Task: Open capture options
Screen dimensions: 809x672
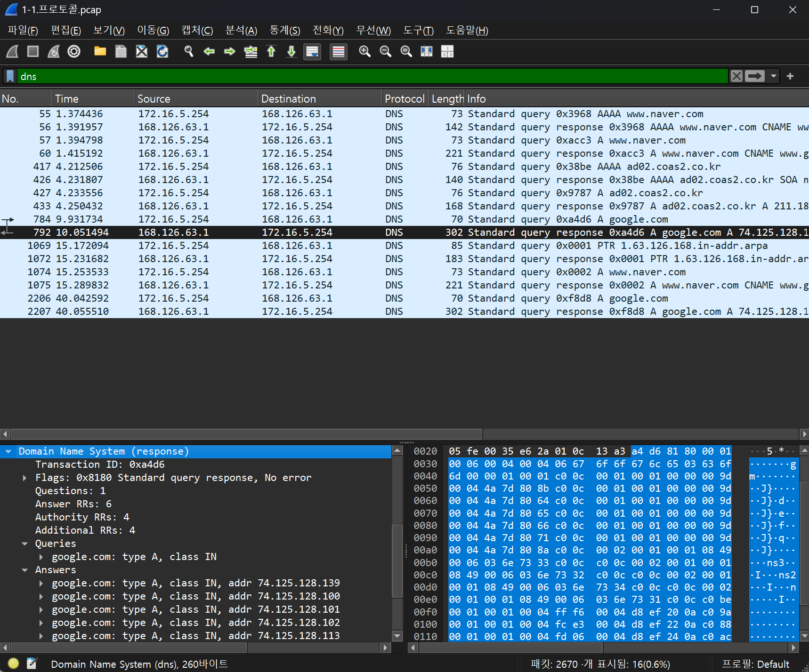Action: (x=74, y=51)
